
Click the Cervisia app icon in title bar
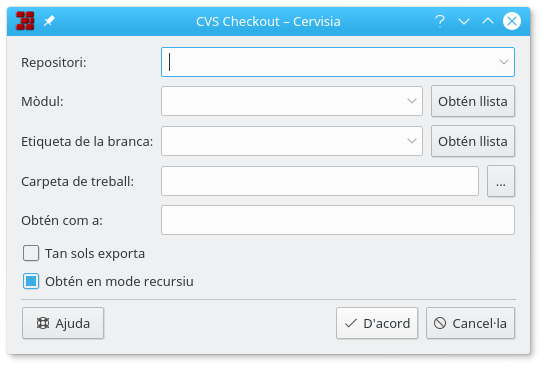25,21
